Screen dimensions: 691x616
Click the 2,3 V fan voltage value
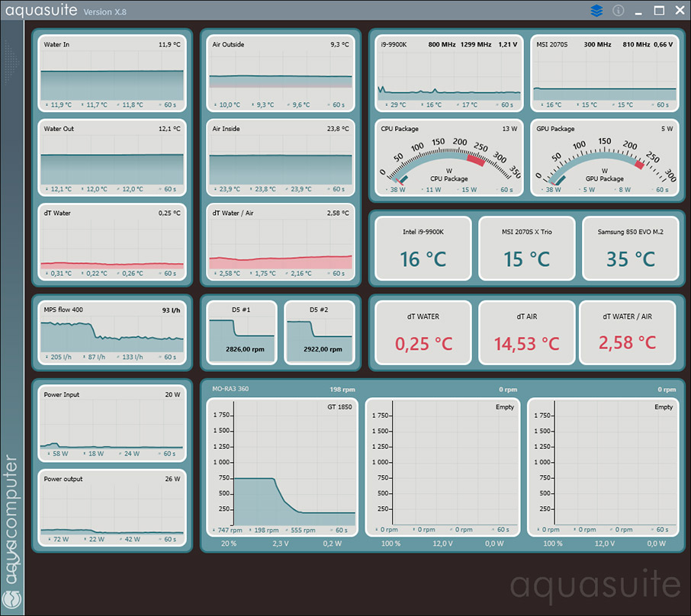click(280, 544)
